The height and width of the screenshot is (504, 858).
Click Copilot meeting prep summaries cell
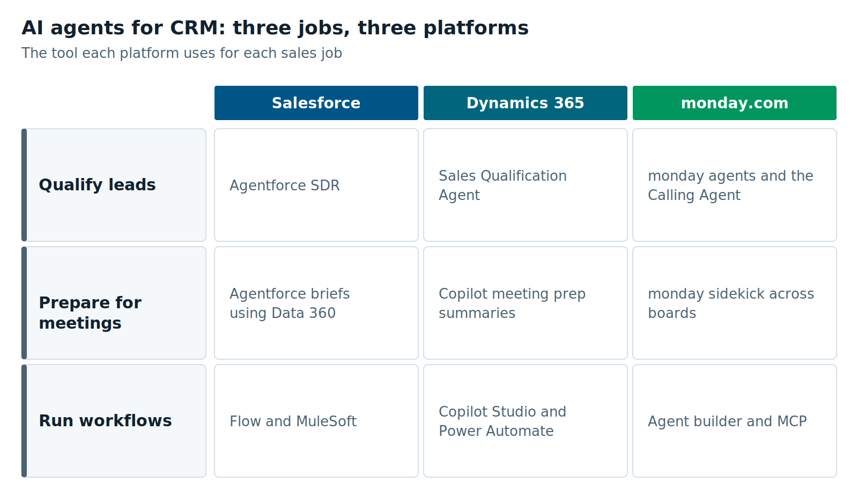(x=526, y=303)
